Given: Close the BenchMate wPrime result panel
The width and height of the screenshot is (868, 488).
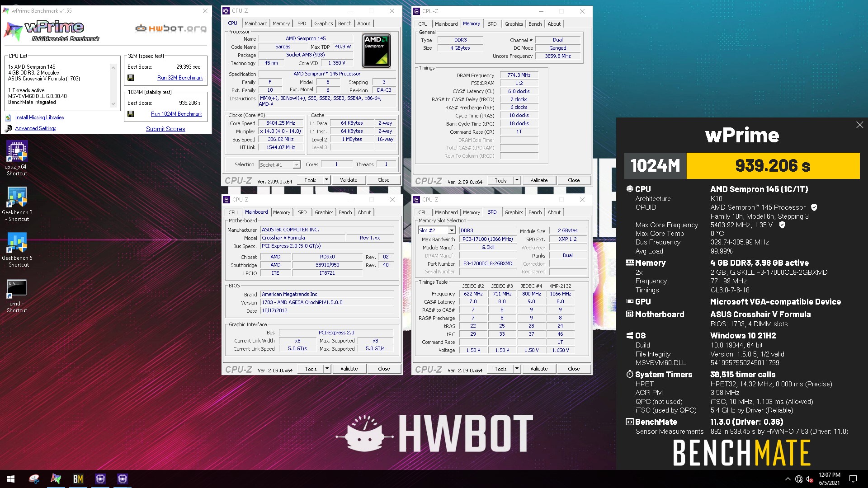Looking at the screenshot, I should click(x=859, y=125).
